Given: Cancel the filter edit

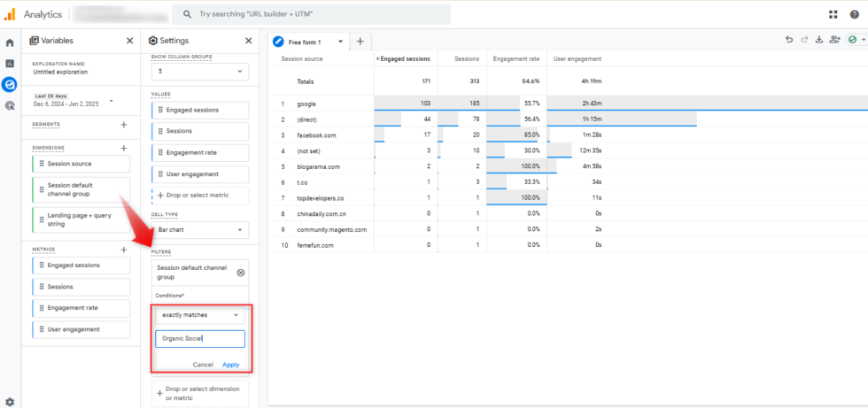Looking at the screenshot, I should [x=203, y=365].
